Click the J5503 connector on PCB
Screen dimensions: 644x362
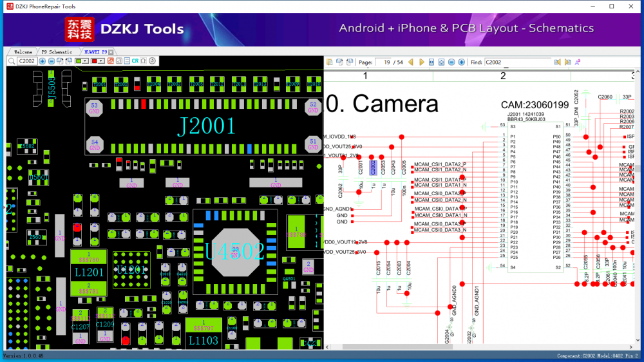52,89
